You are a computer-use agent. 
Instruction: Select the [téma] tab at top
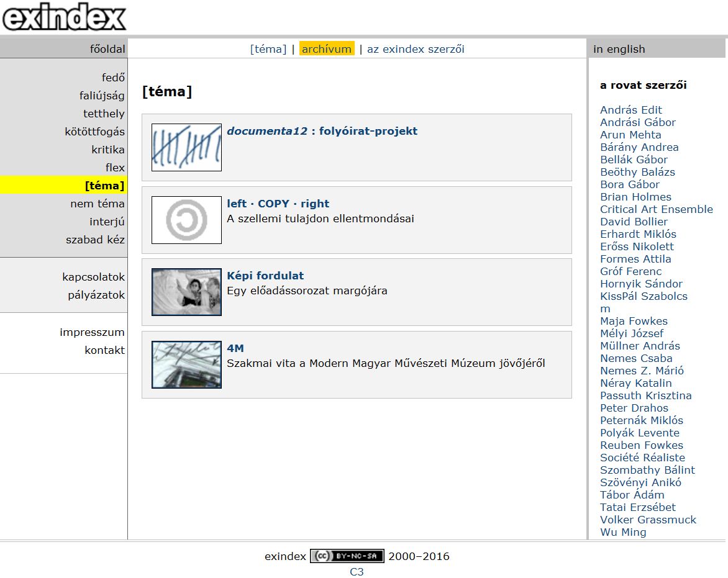268,48
